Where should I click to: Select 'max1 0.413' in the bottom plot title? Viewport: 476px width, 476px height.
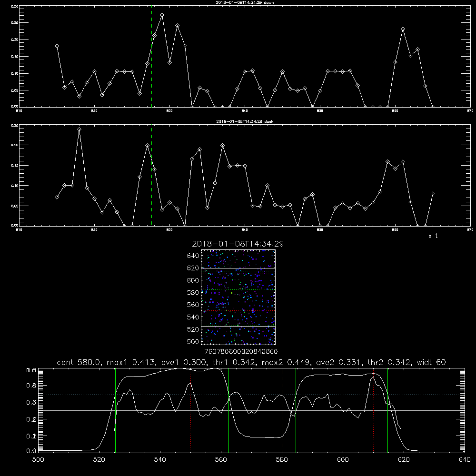[x=132, y=362]
